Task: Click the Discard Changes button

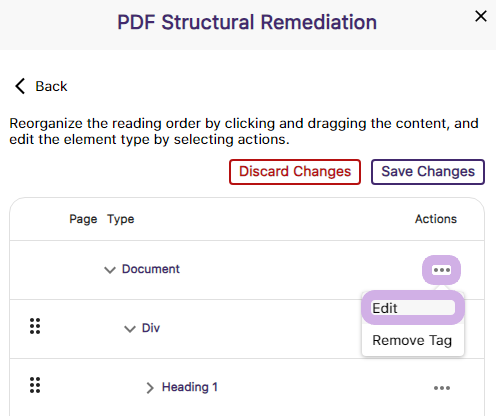Action: tap(295, 172)
